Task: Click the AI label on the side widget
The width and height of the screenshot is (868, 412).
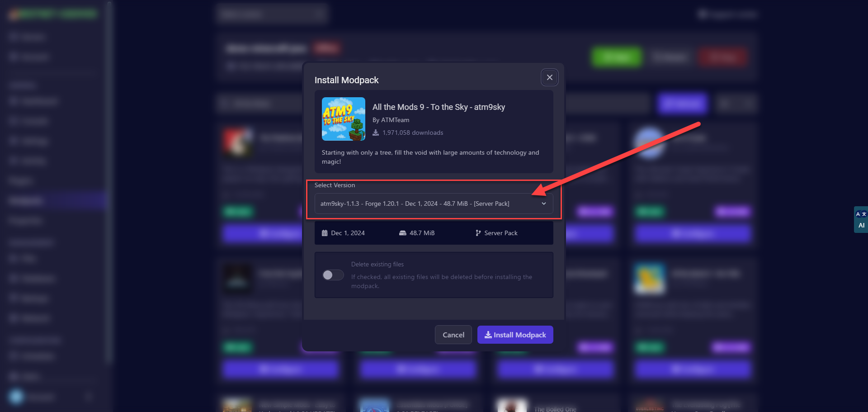Action: click(x=861, y=225)
